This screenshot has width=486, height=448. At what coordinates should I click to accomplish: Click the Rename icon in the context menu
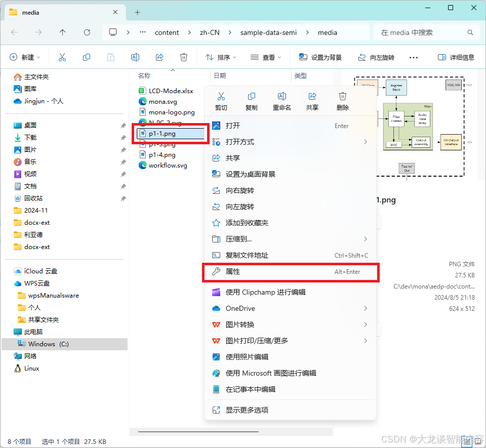[x=282, y=96]
